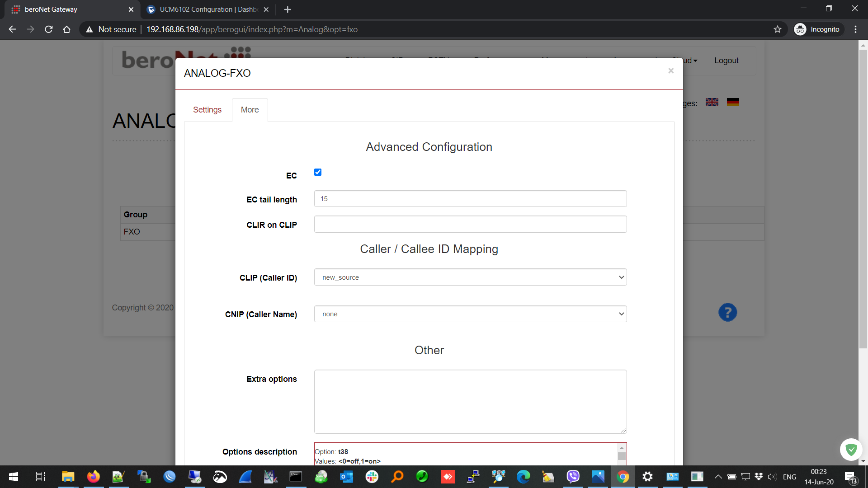Click into the Extra options textarea
This screenshot has width=868, height=488.
pos(470,401)
